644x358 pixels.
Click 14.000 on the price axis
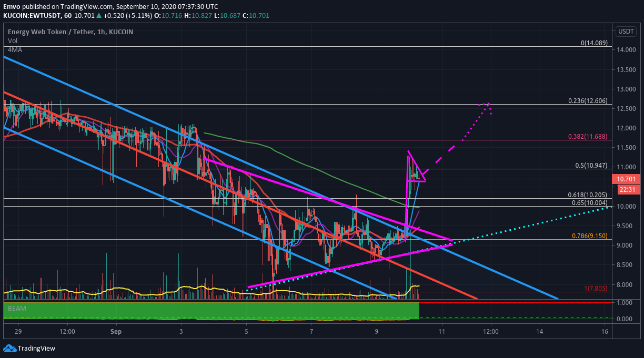point(626,50)
